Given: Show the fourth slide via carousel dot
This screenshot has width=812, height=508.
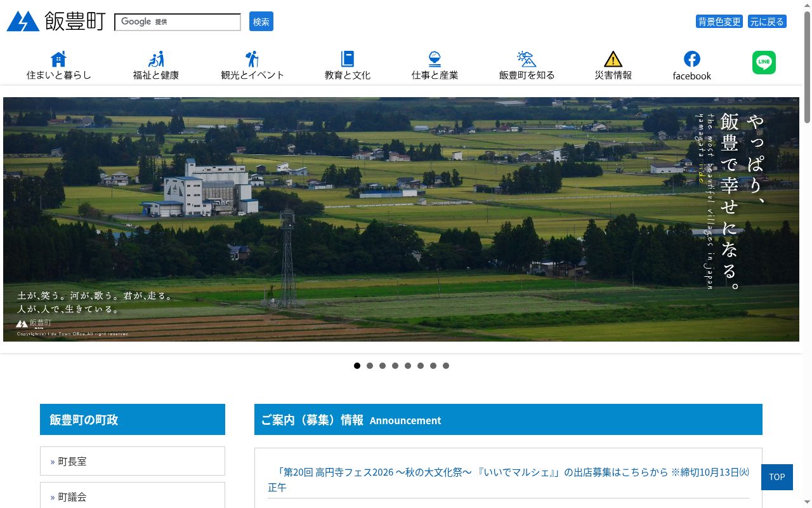Looking at the screenshot, I should [x=395, y=366].
